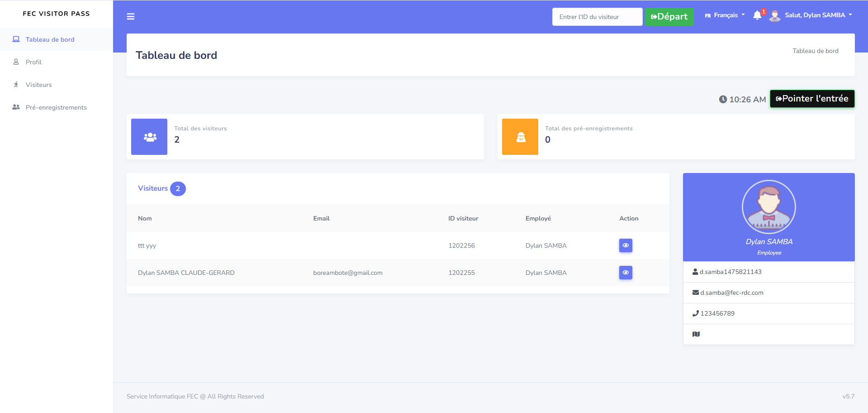This screenshot has height=413, width=868.
Task: Click the map icon in profile card
Action: click(x=696, y=334)
